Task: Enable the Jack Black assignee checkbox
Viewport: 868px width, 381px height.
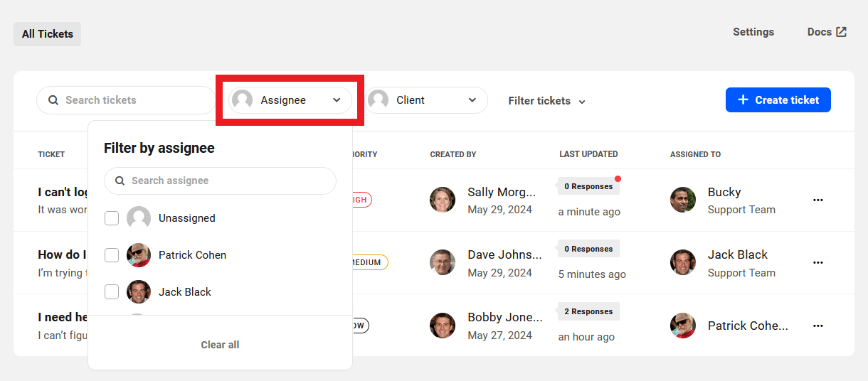Action: (112, 292)
